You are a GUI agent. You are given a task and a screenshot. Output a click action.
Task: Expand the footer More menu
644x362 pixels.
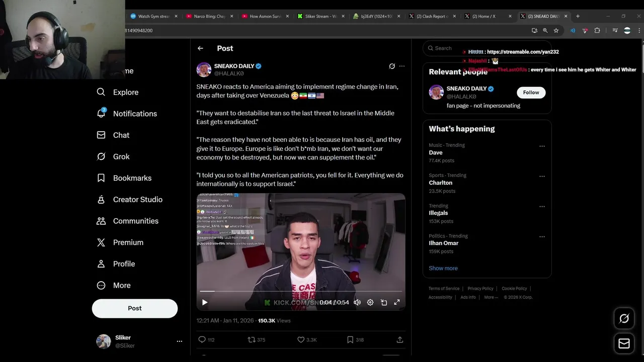coord(491,297)
